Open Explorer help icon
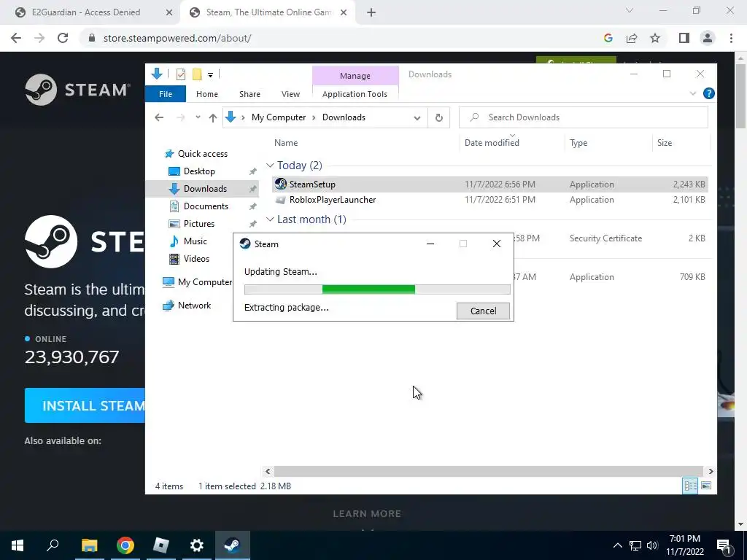 708,94
